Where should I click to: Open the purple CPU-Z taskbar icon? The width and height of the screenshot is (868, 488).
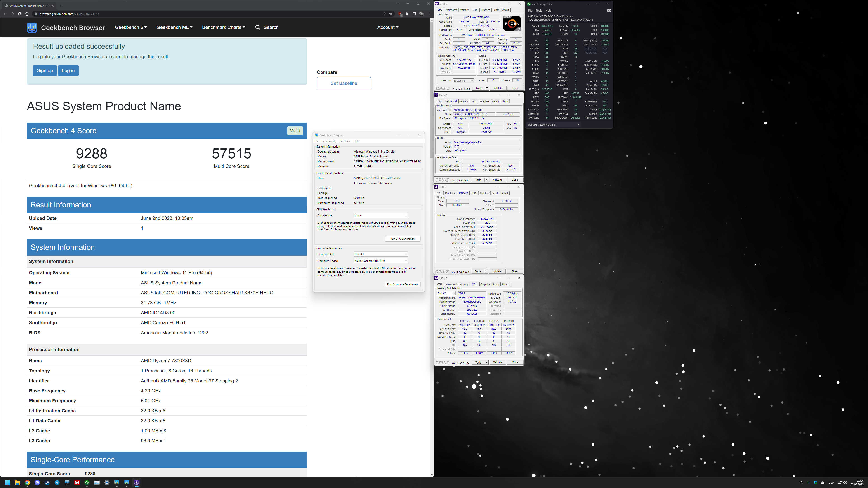coord(137,483)
